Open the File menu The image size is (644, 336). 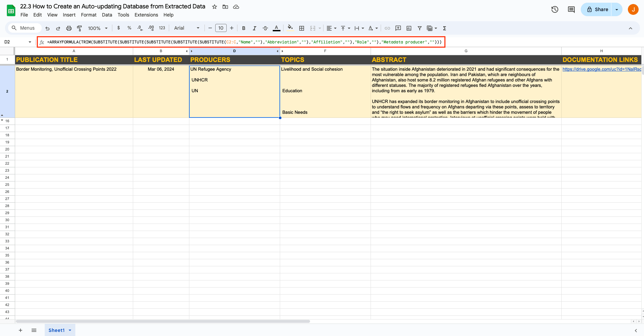click(x=24, y=15)
